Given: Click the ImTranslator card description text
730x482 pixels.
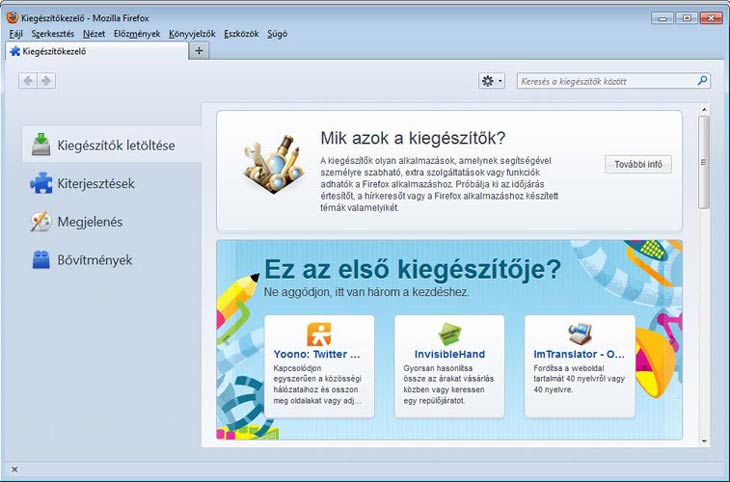Looking at the screenshot, I should pos(579,379).
